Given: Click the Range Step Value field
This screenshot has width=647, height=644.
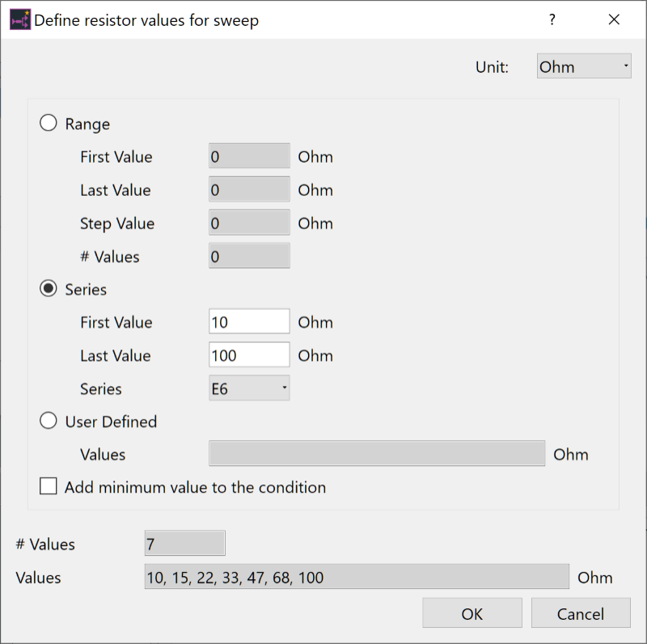Looking at the screenshot, I should [x=249, y=223].
